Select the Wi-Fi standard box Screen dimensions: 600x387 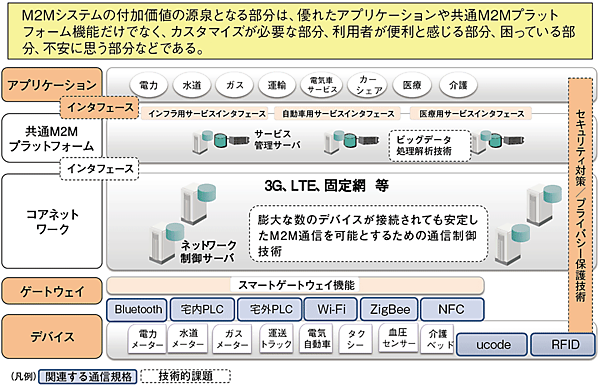(331, 309)
